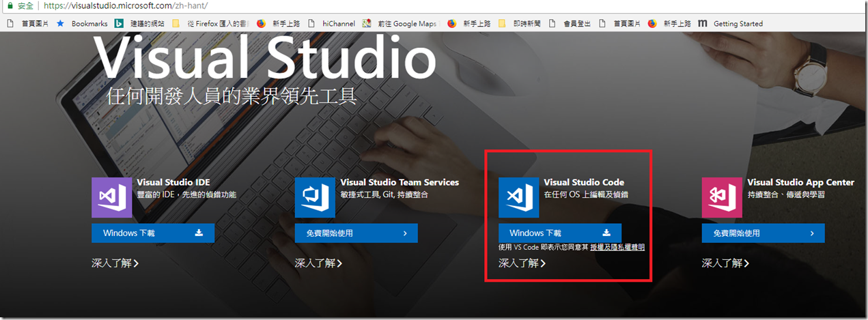Open 深入了解 under Visual Studio Code
Screen dimensions: 868x320
(x=522, y=263)
